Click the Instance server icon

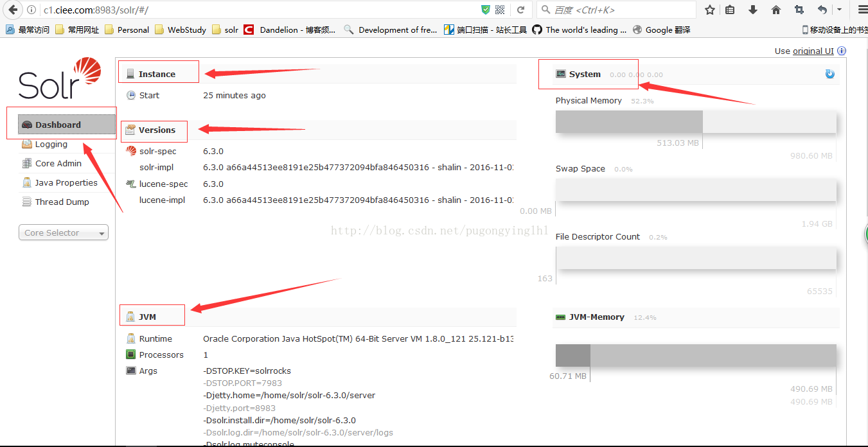pos(131,74)
